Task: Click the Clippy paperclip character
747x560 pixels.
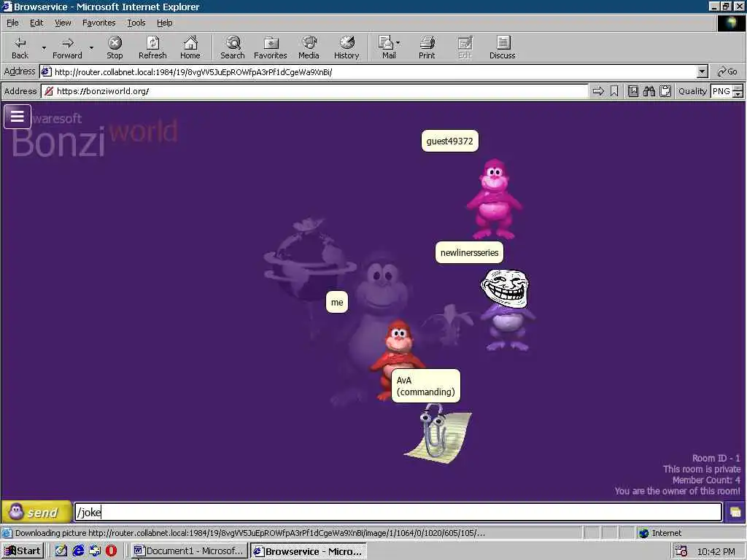Action: 438,433
